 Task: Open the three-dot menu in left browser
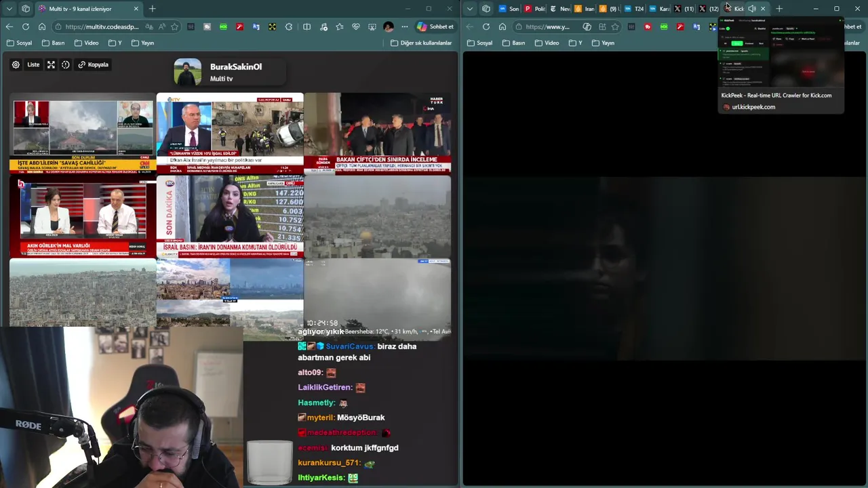[x=405, y=27]
